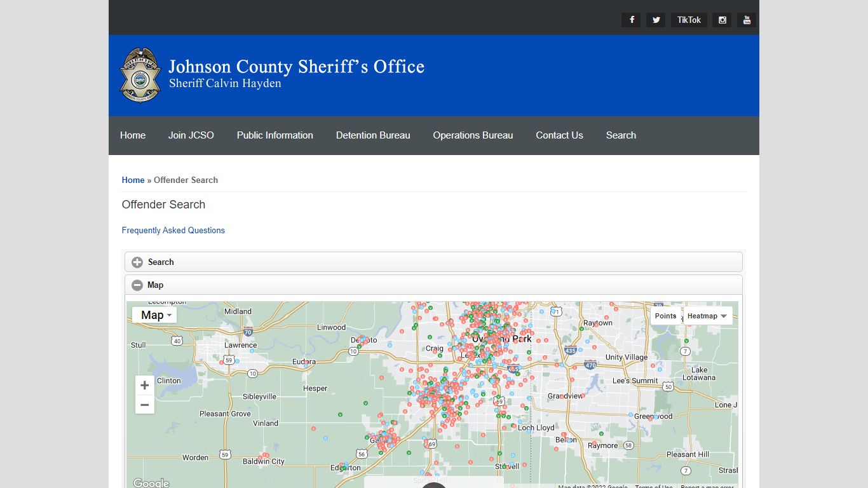Viewport: 868px width, 488px height.
Task: Click the sheriff badge logo
Action: click(140, 75)
